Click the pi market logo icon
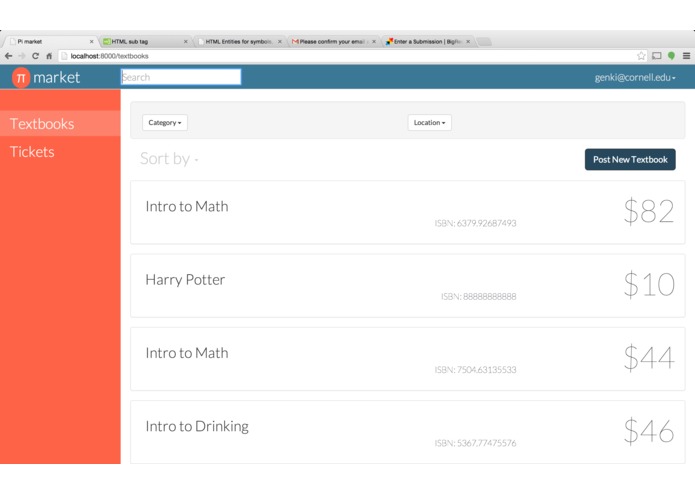The image size is (695, 494). pos(21,78)
